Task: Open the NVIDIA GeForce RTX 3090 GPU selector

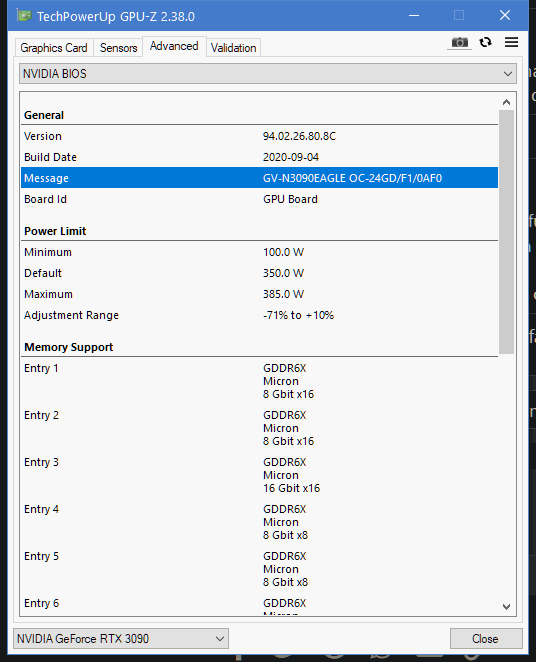Action: click(121, 638)
